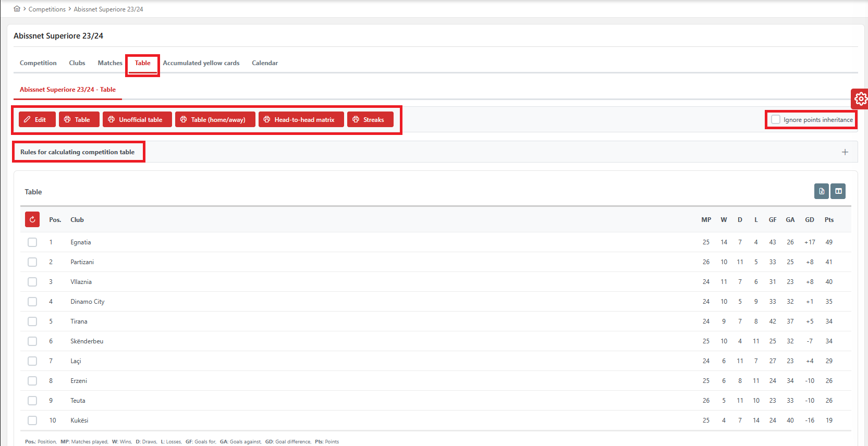This screenshot has height=446, width=868.
Task: Open Accumulated yellow cards tab
Action: [x=201, y=63]
